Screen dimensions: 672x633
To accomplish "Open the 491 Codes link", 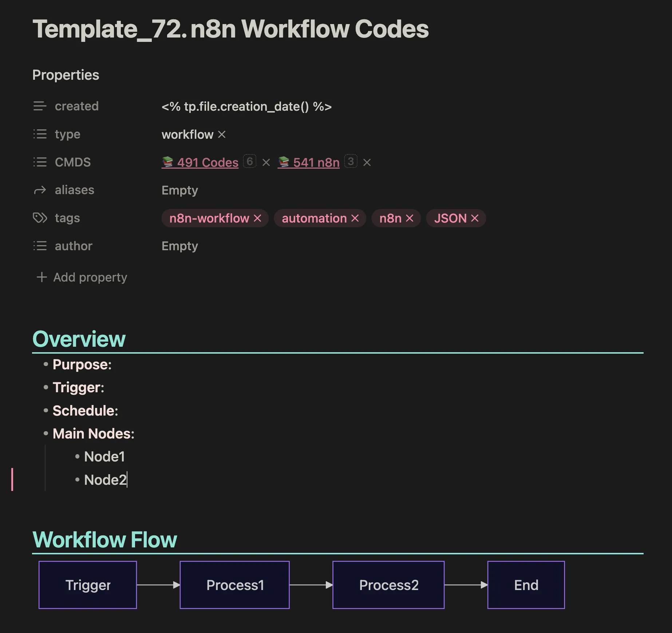I will (207, 162).
